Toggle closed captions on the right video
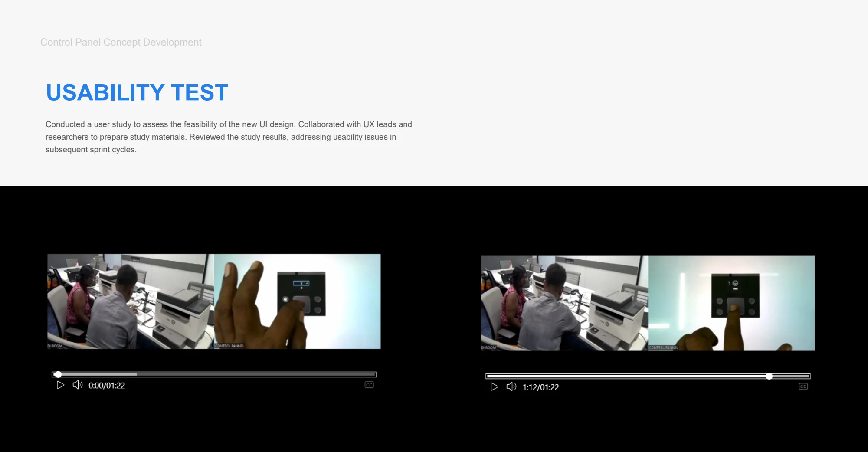 [x=803, y=386]
